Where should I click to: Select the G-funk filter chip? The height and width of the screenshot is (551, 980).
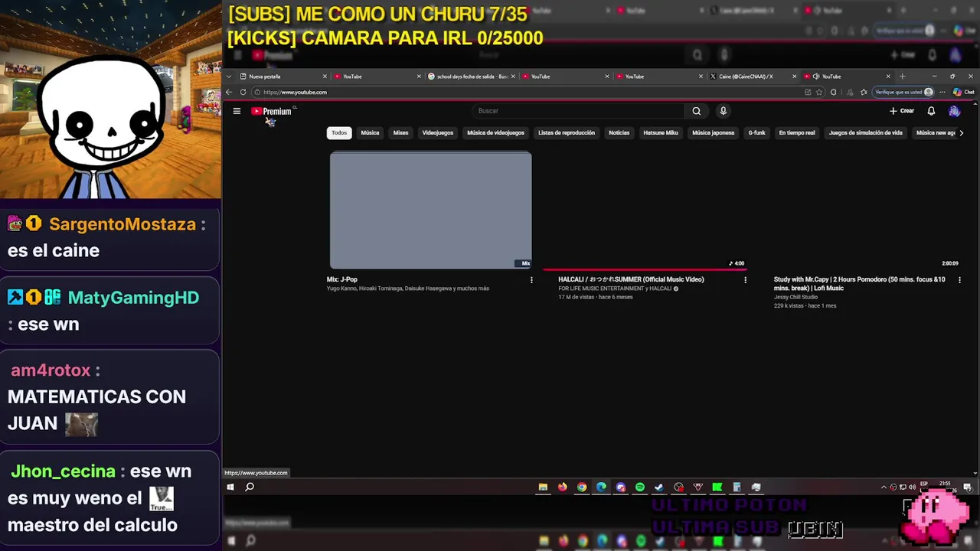[x=756, y=132]
